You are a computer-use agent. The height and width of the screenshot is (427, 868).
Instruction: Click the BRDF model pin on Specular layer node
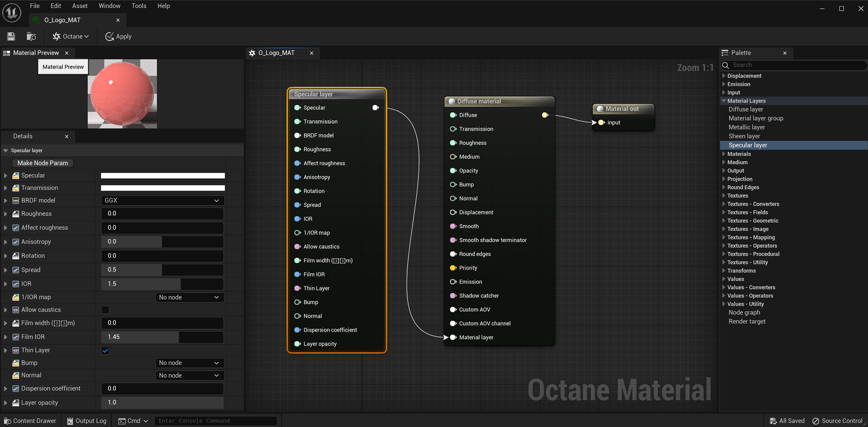pos(297,135)
